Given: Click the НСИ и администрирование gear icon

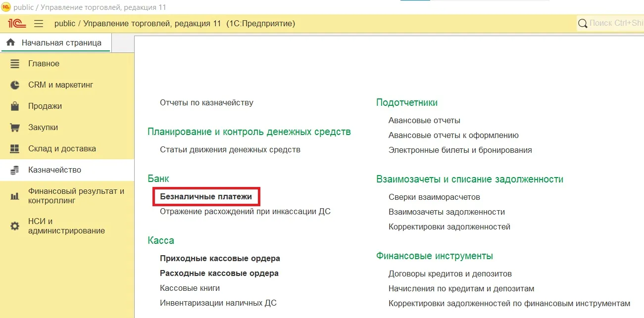Looking at the screenshot, I should point(15,226).
